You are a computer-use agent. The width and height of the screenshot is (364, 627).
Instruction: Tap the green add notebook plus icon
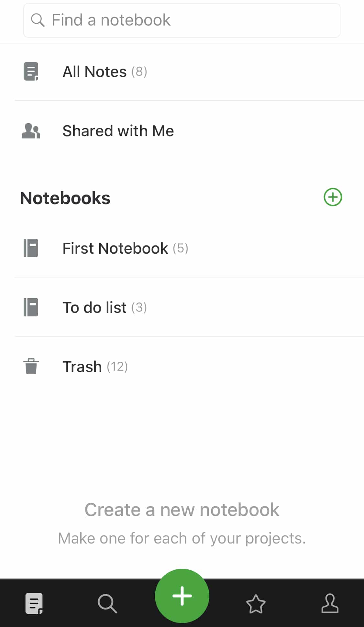pyautogui.click(x=333, y=197)
